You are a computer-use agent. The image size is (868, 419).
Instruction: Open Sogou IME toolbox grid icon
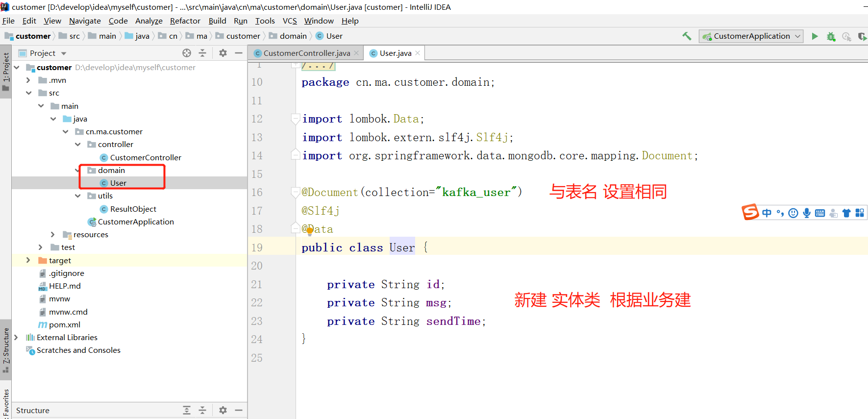point(860,213)
